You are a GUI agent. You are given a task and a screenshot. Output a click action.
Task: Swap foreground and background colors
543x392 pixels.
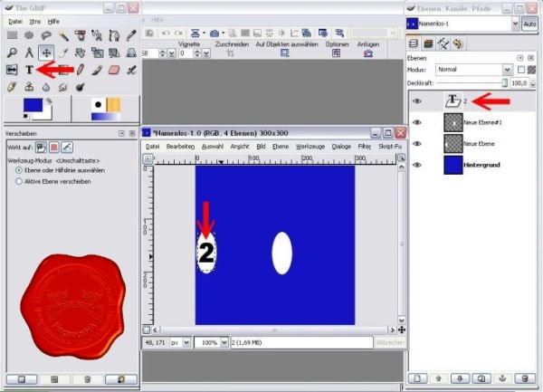pyautogui.click(x=50, y=100)
